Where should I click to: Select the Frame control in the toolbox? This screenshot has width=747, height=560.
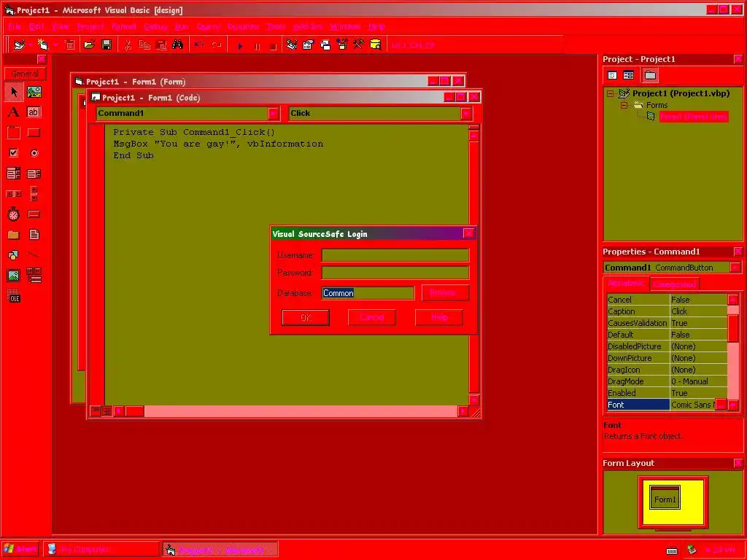[14, 133]
